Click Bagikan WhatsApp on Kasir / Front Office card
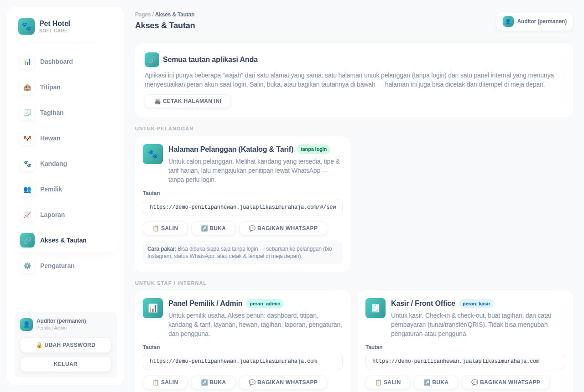 [506, 382]
